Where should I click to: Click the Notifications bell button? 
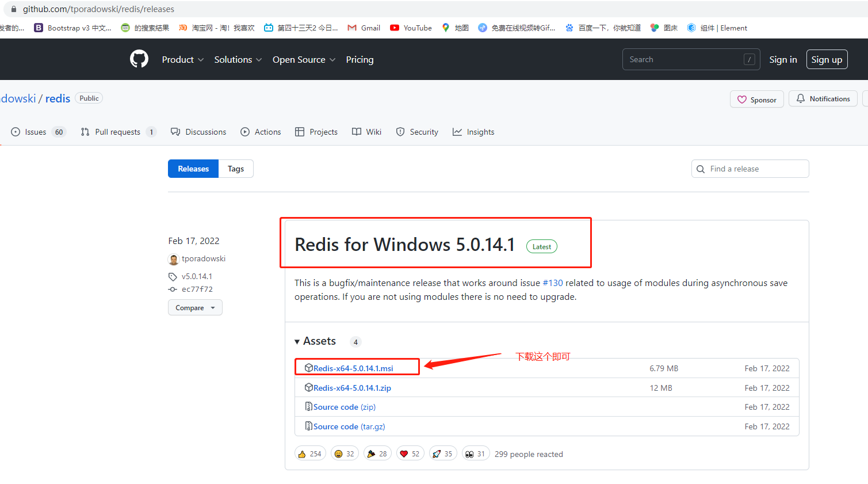823,99
